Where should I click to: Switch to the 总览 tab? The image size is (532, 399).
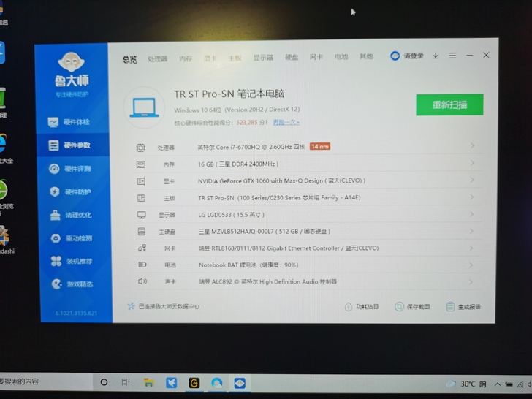click(129, 59)
